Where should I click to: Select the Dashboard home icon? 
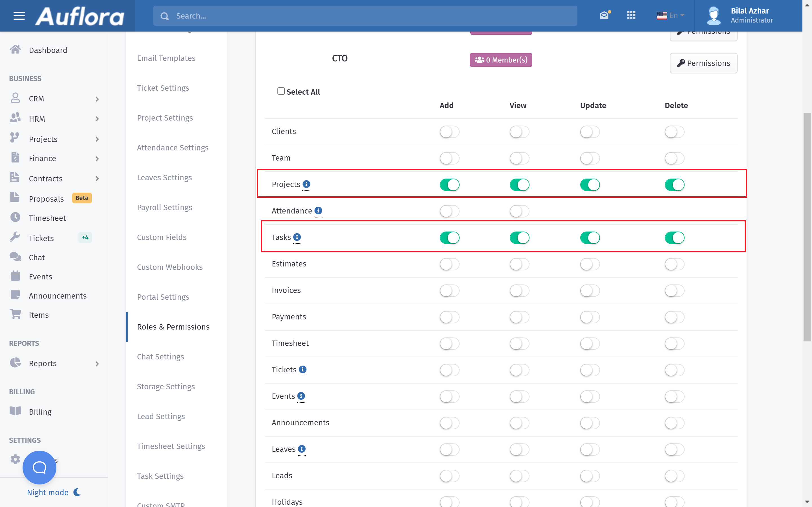tap(15, 50)
